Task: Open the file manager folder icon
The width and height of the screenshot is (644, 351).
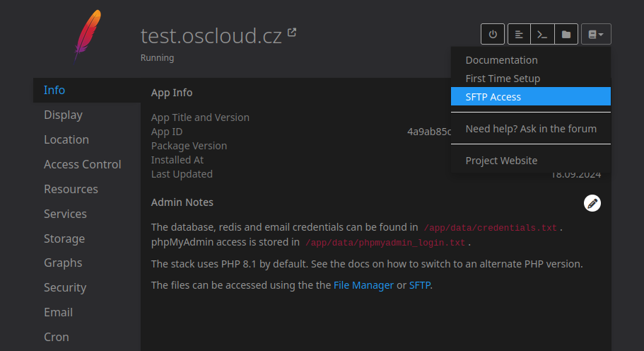Action: point(566,34)
